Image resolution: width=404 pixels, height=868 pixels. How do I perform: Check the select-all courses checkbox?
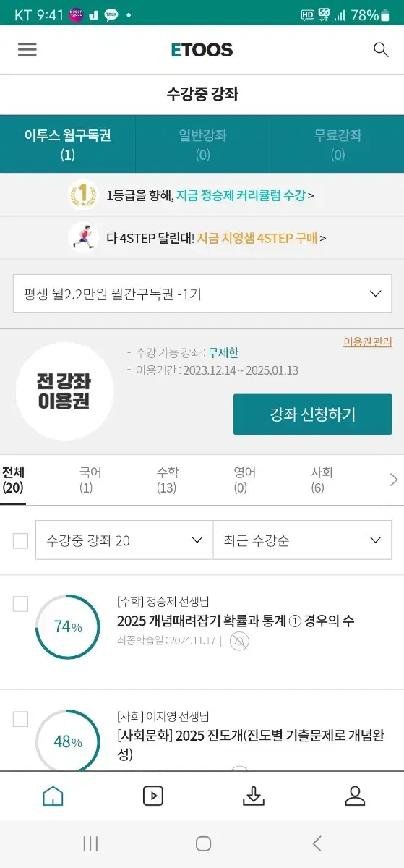20,540
